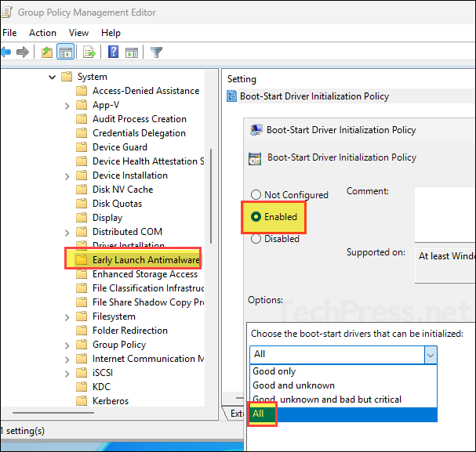Click the Forward arrow in the toolbar
The height and width of the screenshot is (452, 476).
click(x=23, y=52)
